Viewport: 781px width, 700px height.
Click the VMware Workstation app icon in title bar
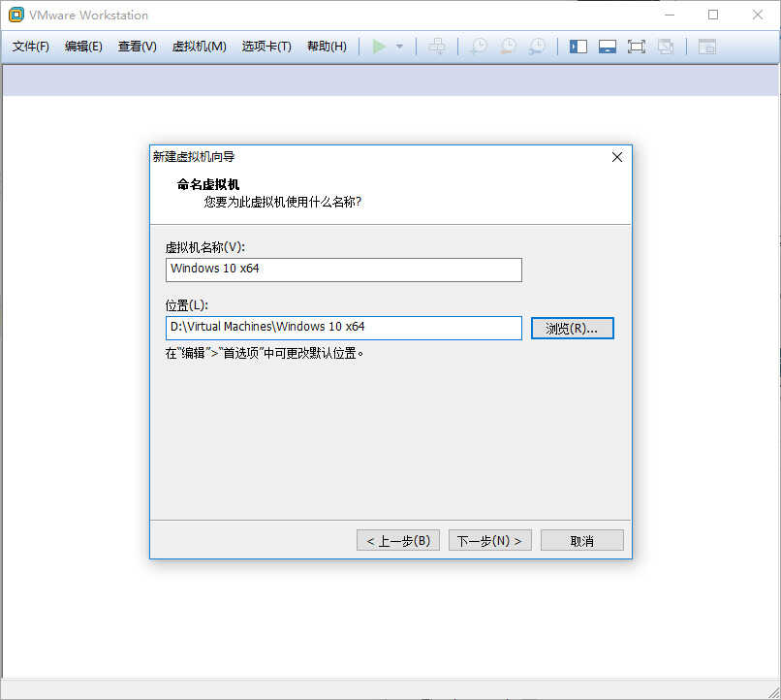(x=16, y=15)
